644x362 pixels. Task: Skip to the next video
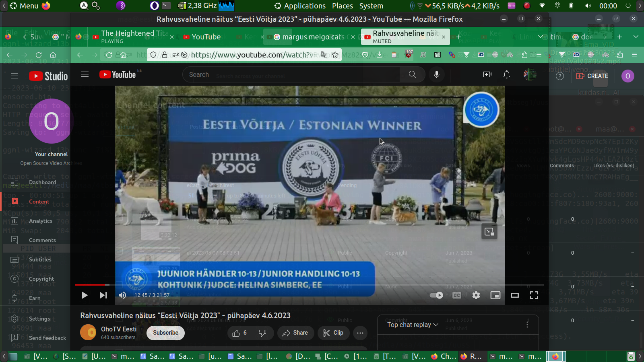click(103, 295)
